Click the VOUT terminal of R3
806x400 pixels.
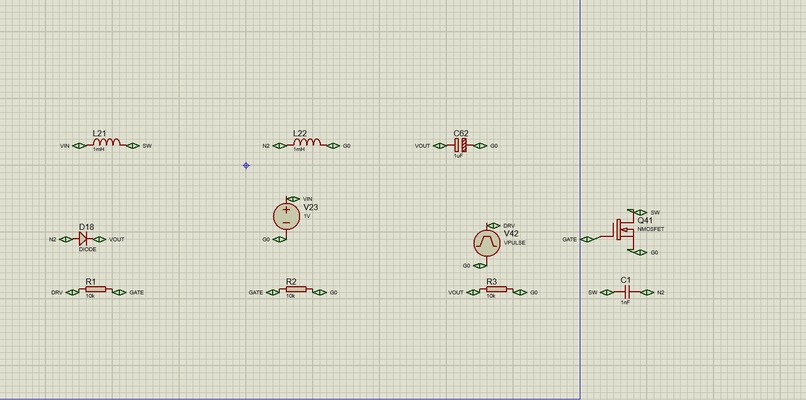[473, 293]
